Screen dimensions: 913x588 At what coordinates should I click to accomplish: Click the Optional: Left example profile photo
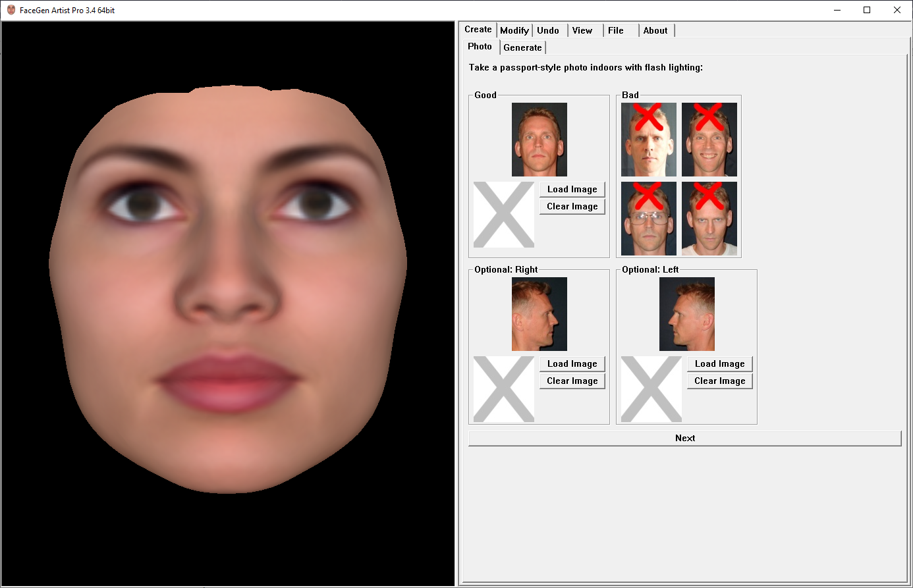[x=687, y=314]
